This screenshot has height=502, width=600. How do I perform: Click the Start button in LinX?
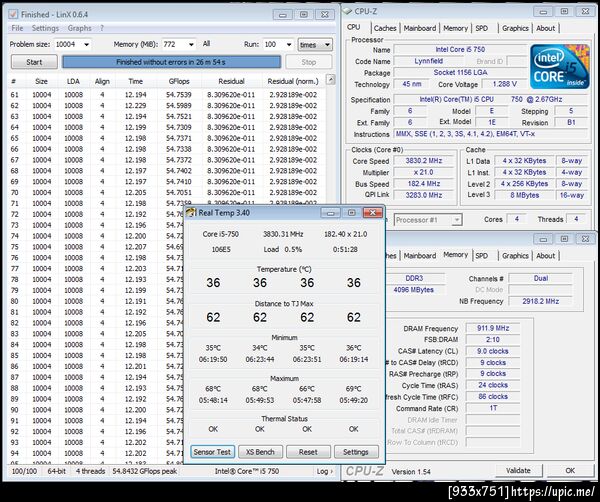pyautogui.click(x=34, y=62)
